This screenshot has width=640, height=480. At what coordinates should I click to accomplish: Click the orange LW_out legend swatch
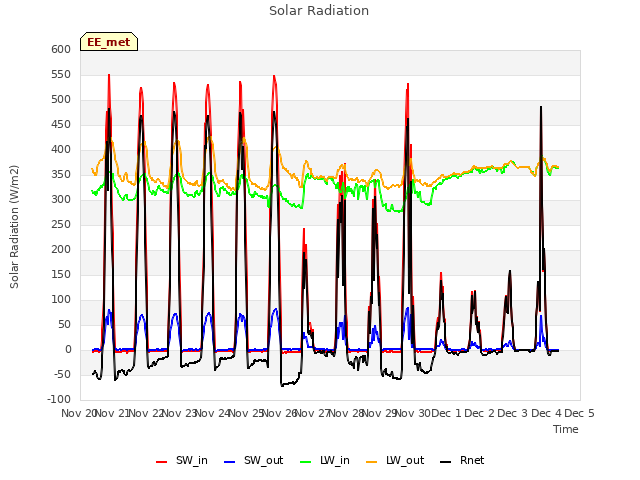pos(372,462)
